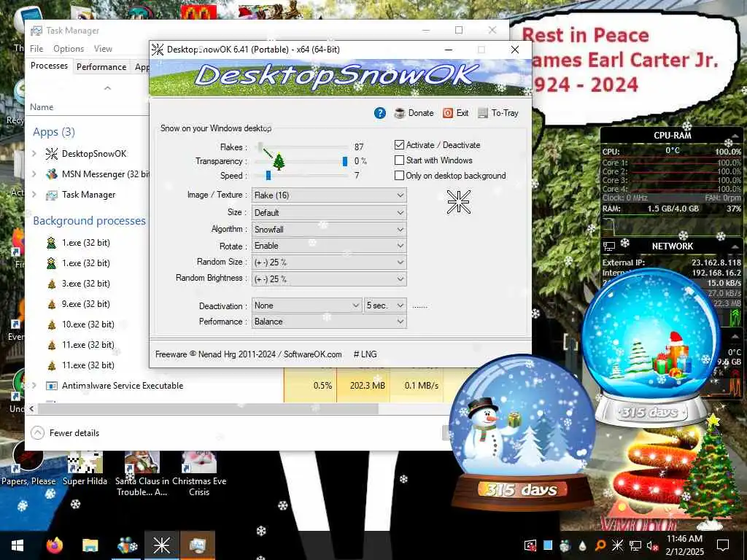Click Antimalware Service Executable icon
The width and height of the screenshot is (747, 560).
(52, 386)
